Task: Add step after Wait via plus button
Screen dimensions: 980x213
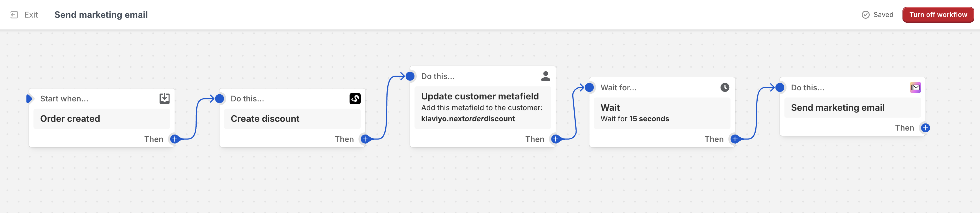Action: [735, 139]
